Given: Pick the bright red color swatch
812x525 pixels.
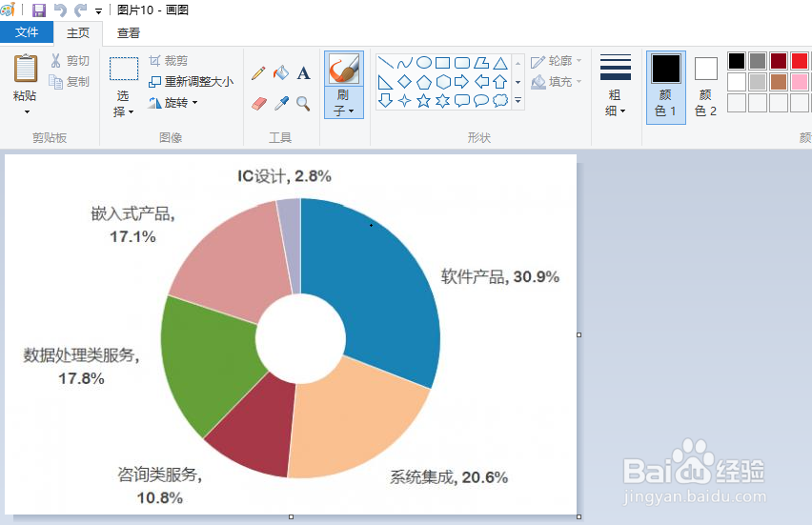Looking at the screenshot, I should pos(799,61).
